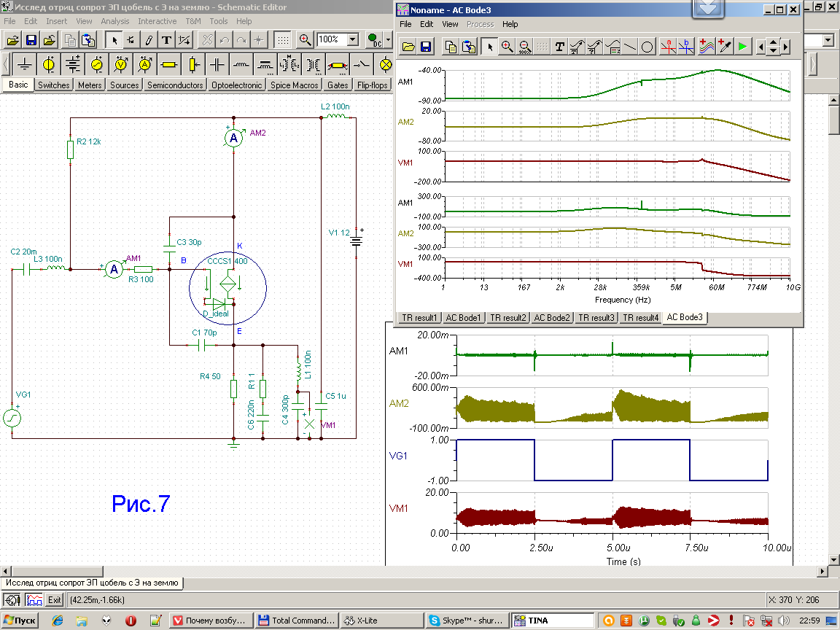The width and height of the screenshot is (840, 630).
Task: Toggle the grid dots display button
Action: tap(283, 39)
